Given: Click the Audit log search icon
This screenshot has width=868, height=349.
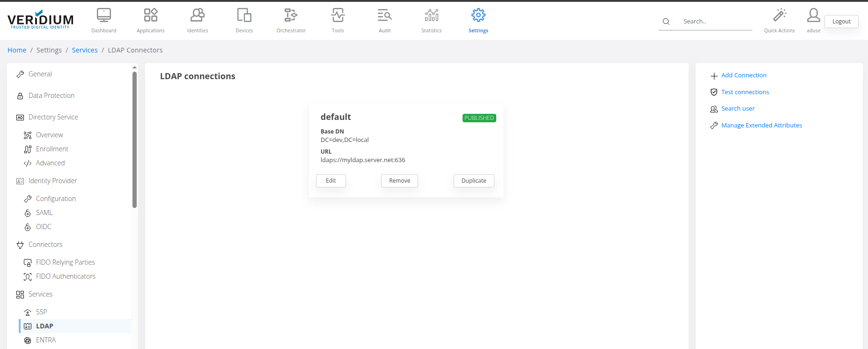Looking at the screenshot, I should tap(384, 15).
